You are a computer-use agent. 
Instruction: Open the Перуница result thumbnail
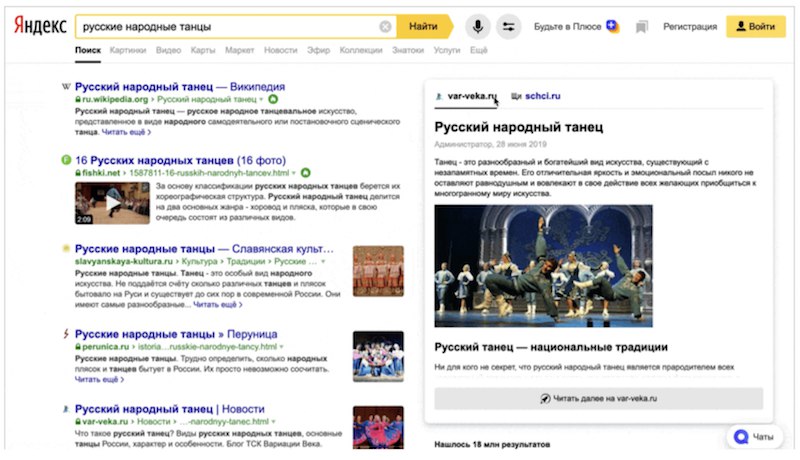pos(378,356)
